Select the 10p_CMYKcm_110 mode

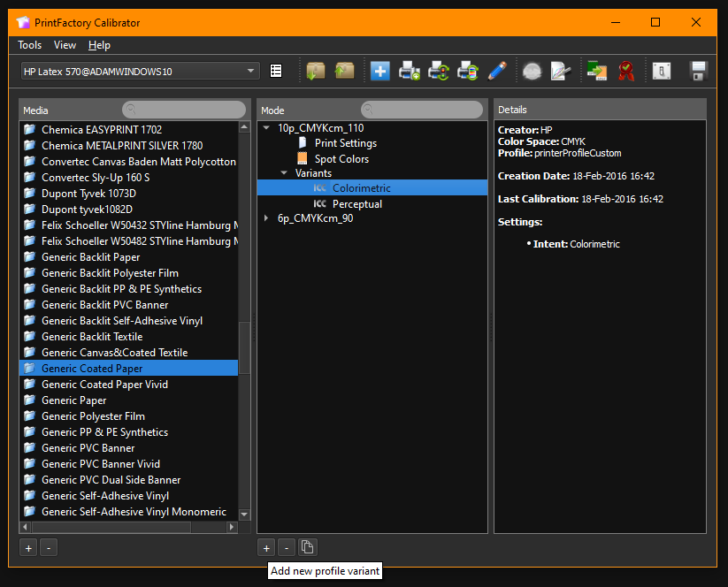pos(320,128)
